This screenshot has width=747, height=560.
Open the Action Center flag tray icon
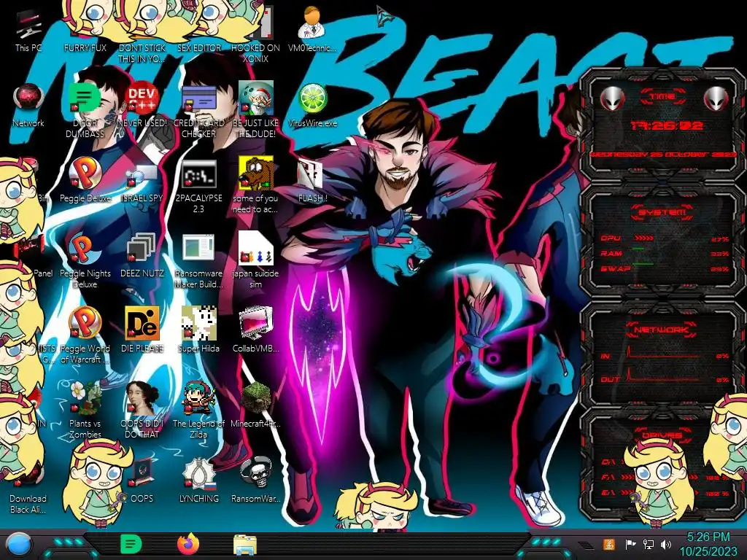coord(630,545)
